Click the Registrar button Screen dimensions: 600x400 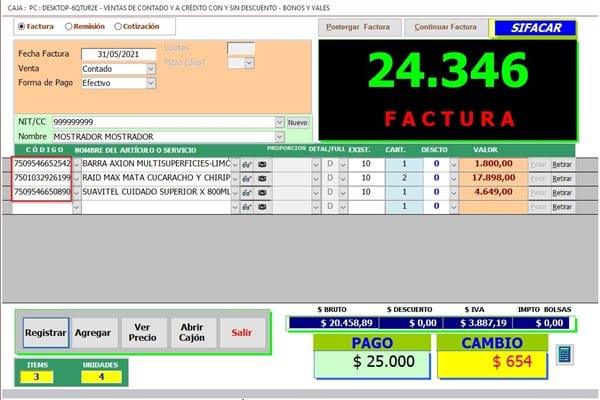pyautogui.click(x=46, y=333)
